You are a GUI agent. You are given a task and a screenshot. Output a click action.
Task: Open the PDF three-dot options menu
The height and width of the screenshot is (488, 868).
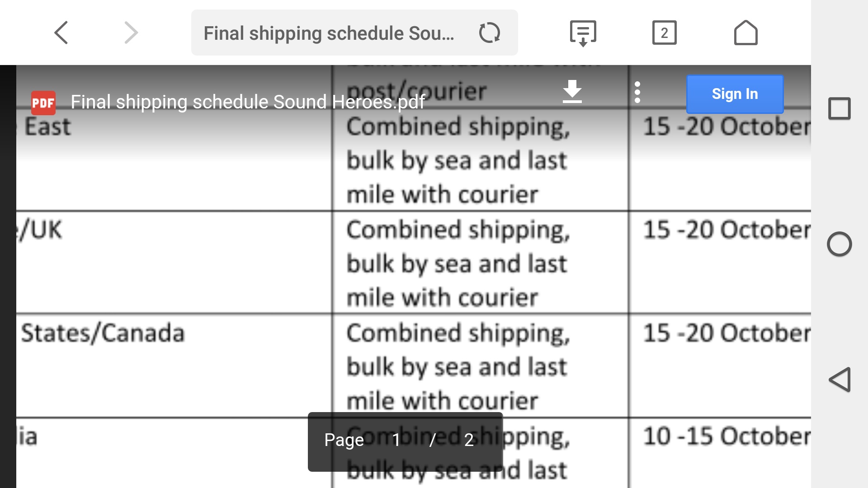[x=637, y=92]
